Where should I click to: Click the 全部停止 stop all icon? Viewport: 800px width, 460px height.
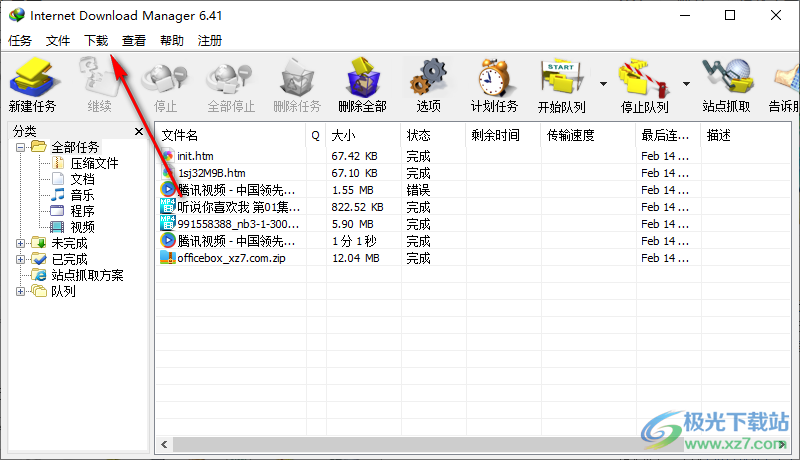click(x=231, y=80)
